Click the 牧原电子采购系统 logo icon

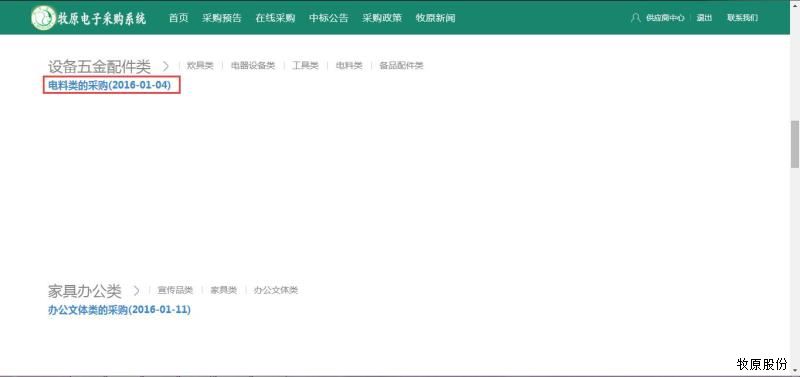tap(44, 18)
